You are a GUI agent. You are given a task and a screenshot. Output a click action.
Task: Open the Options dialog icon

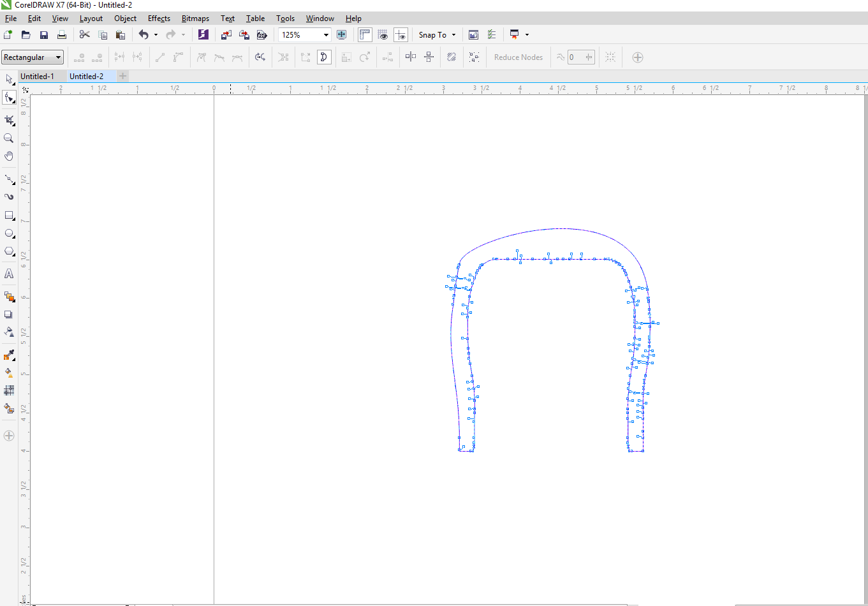coord(492,35)
